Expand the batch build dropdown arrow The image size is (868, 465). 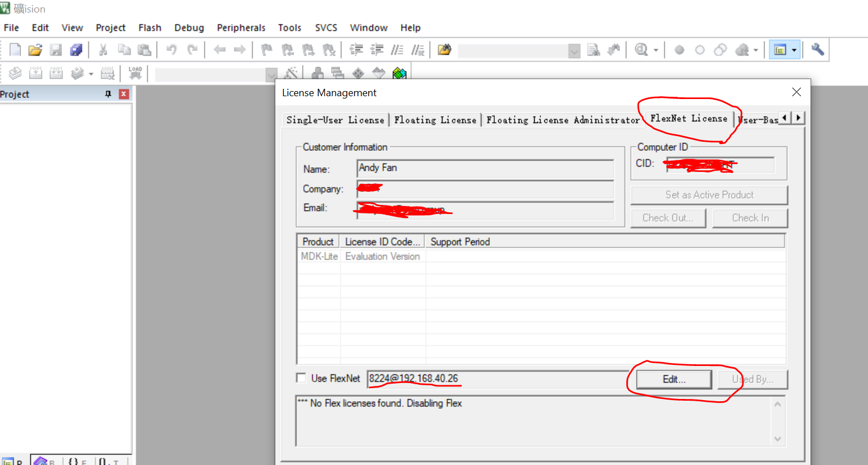[91, 74]
